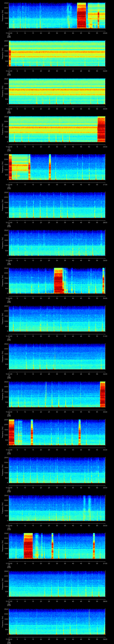Click the red burst near 25 s in 15:26 panel
The width and height of the screenshot is (114, 644).
pos(50,167)
